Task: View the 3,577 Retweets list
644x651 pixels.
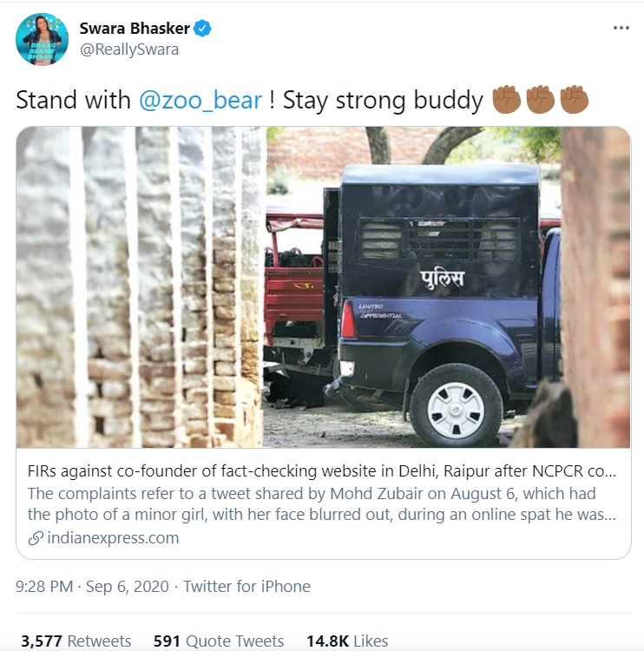Action: click(x=76, y=641)
